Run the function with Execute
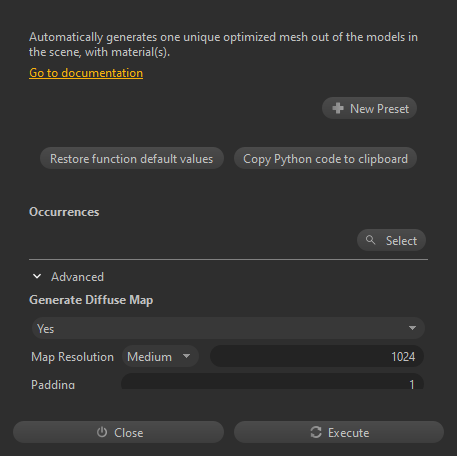The height and width of the screenshot is (456, 457). [x=339, y=432]
